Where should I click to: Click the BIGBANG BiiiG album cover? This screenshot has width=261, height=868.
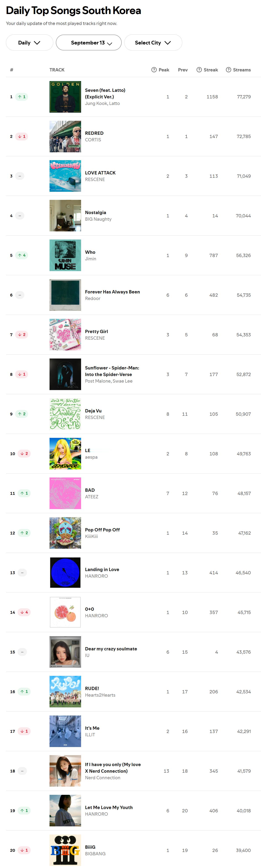(65, 850)
